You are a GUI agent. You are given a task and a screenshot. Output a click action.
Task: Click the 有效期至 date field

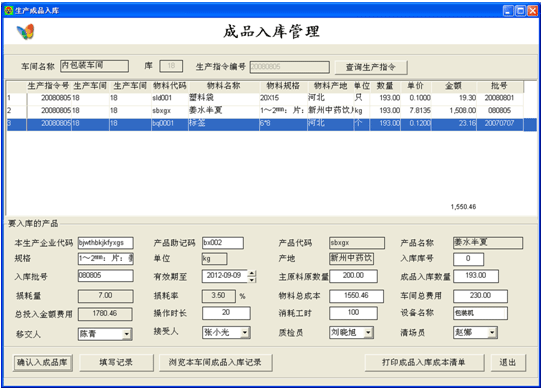click(225, 276)
